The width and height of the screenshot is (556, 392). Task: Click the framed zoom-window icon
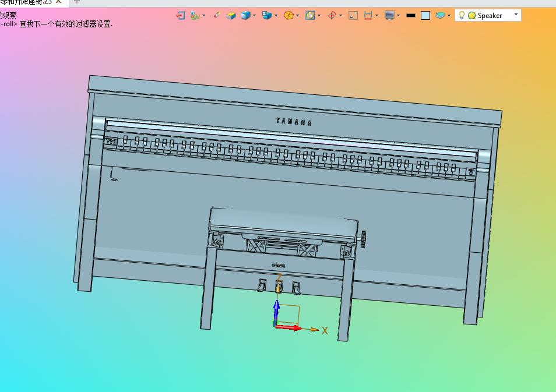click(x=310, y=15)
